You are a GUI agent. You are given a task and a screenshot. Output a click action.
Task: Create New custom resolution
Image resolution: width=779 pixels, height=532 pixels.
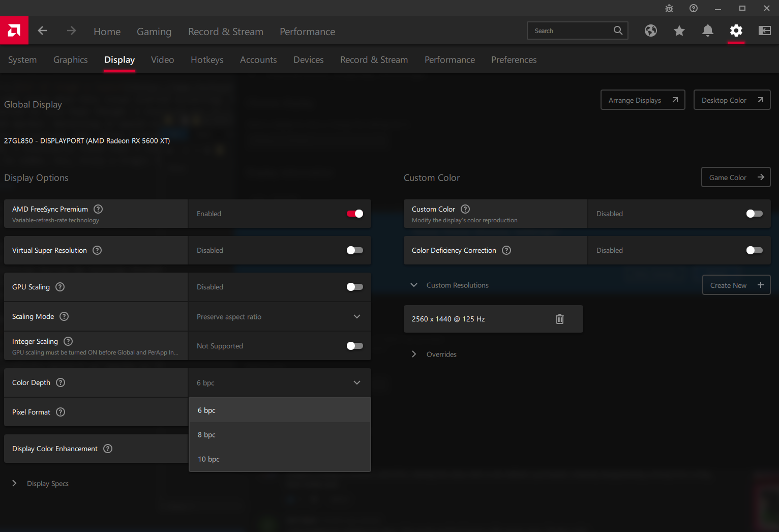click(x=736, y=285)
